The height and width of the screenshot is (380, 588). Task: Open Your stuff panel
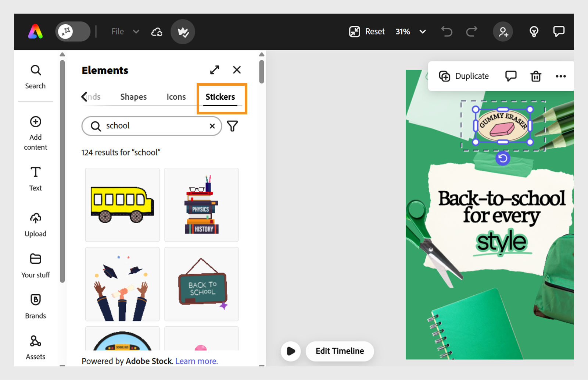tap(35, 266)
